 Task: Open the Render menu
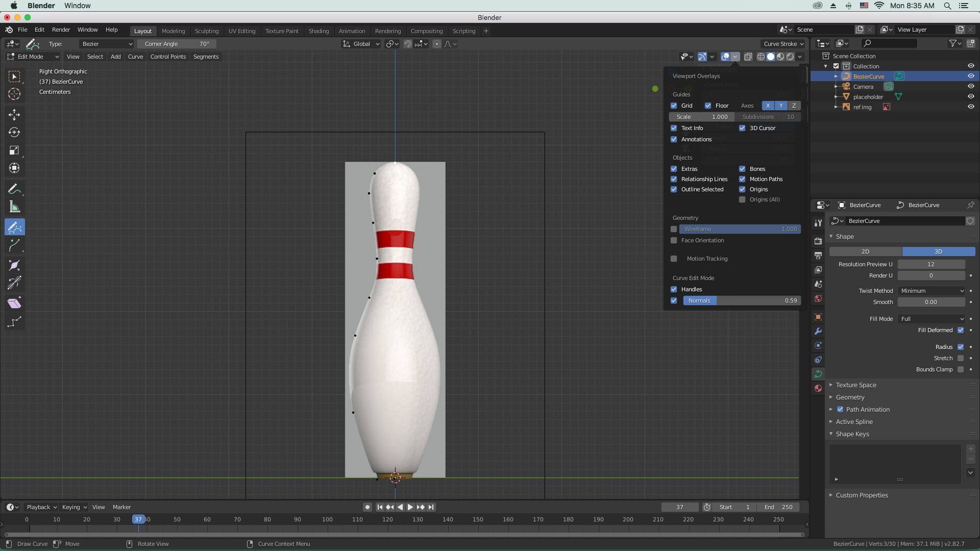[x=61, y=30]
